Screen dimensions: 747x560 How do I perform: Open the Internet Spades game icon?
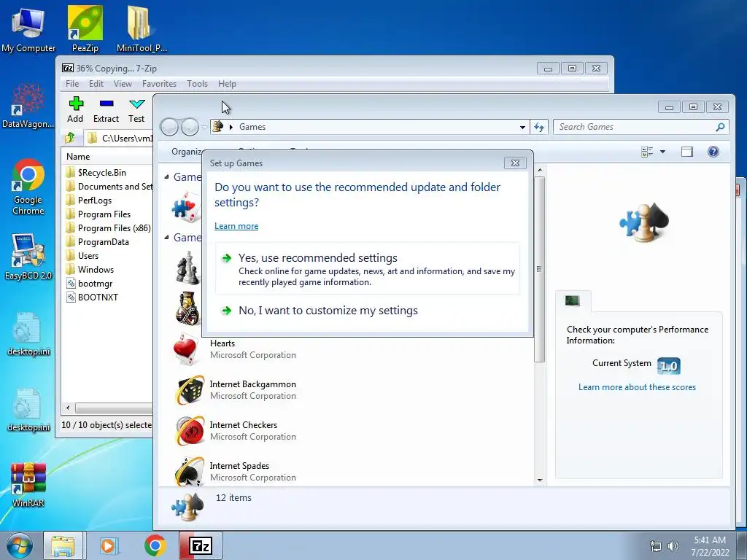click(189, 472)
